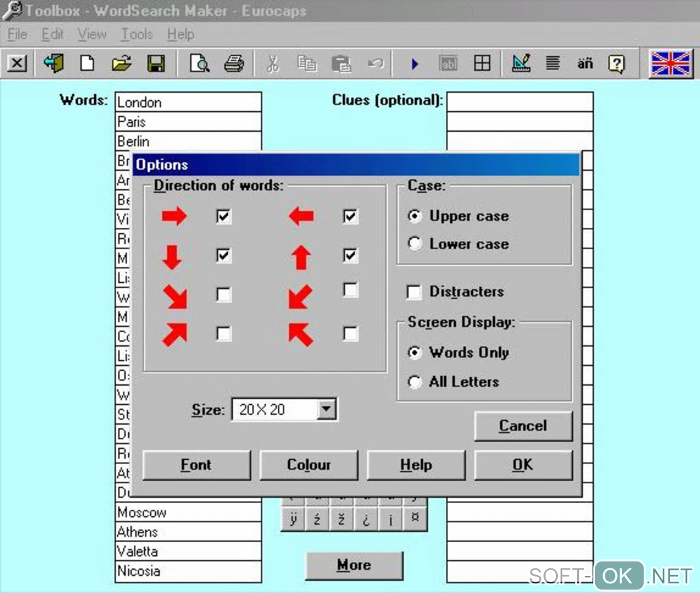The image size is (700, 593).
Task: Uncheck the up arrow direction checkbox
Action: pyautogui.click(x=351, y=255)
